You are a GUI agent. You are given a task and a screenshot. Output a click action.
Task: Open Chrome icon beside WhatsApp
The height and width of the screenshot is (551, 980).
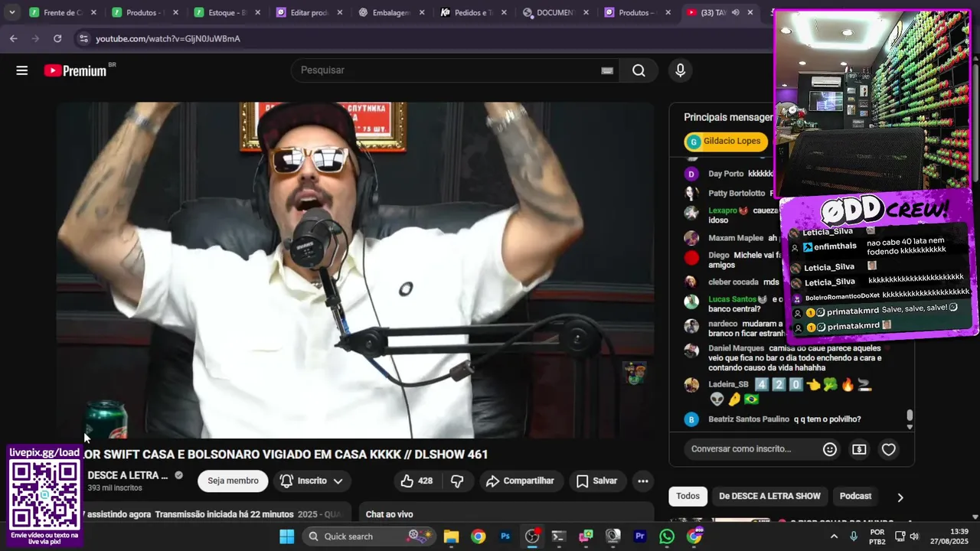click(x=694, y=536)
